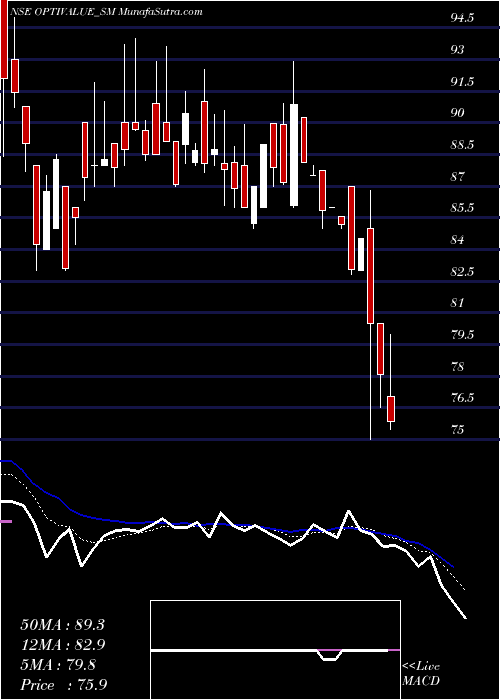Click the MACD histogram box

coord(275,650)
